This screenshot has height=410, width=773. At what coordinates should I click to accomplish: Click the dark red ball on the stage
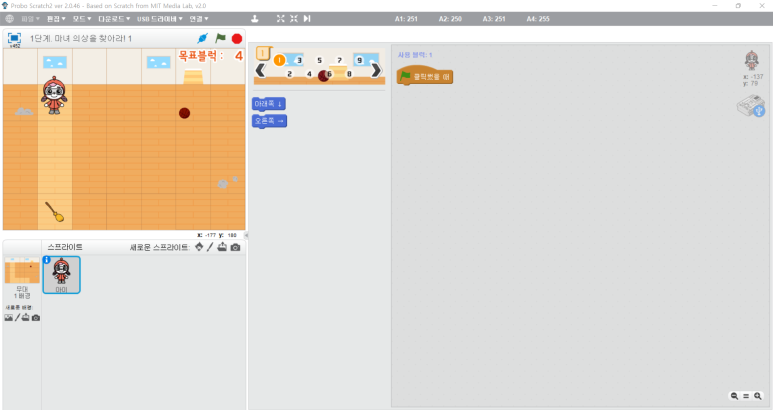pos(184,113)
